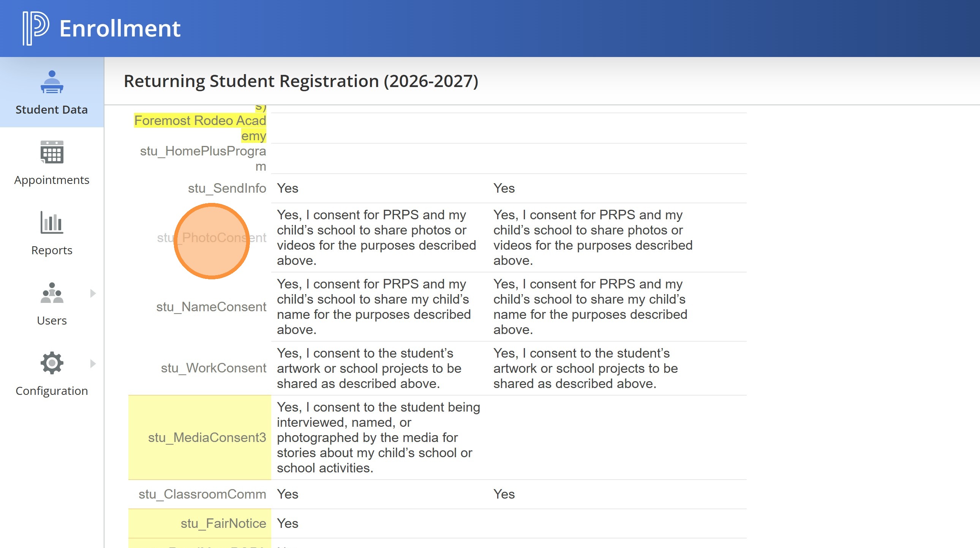Click the Returning Student Registration heading

300,81
